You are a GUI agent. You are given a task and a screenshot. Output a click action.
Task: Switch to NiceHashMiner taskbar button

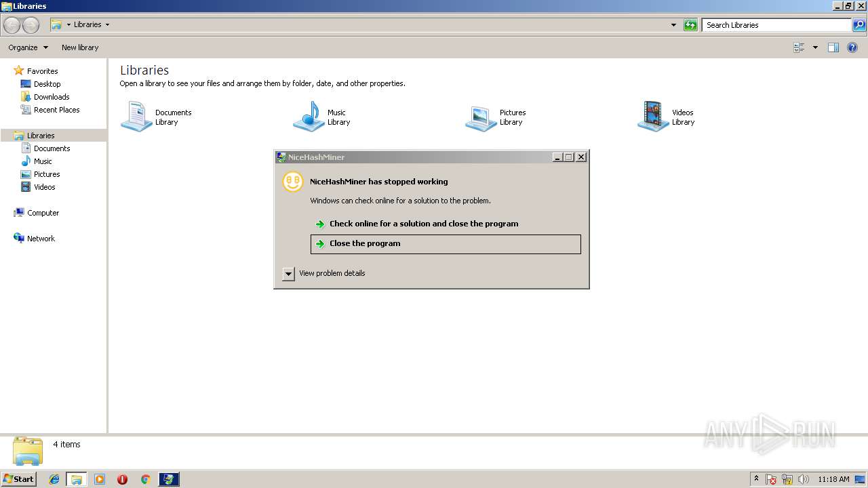[x=168, y=479]
